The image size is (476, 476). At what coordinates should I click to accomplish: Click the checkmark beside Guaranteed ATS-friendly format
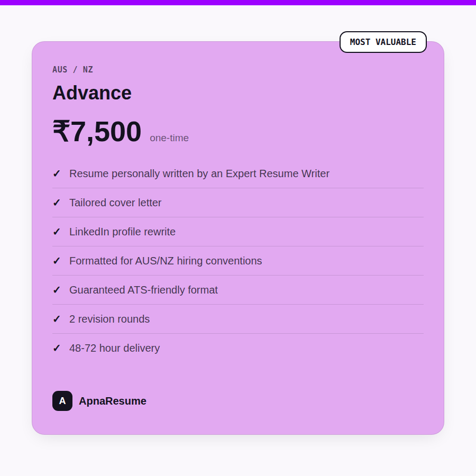pos(57,290)
